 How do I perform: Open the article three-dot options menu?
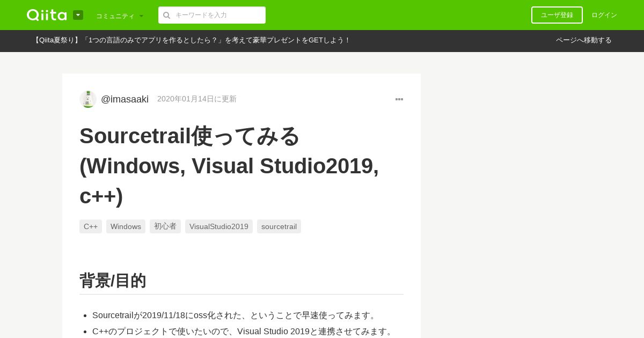pos(399,99)
